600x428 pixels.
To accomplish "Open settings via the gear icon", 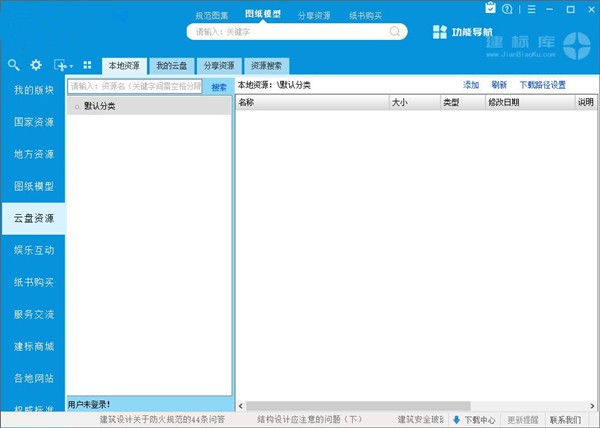I will (x=35, y=65).
